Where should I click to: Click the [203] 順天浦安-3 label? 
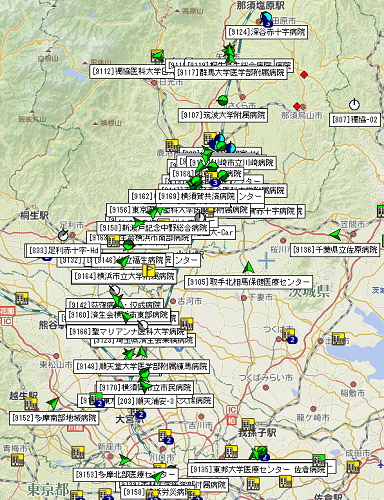click(146, 401)
